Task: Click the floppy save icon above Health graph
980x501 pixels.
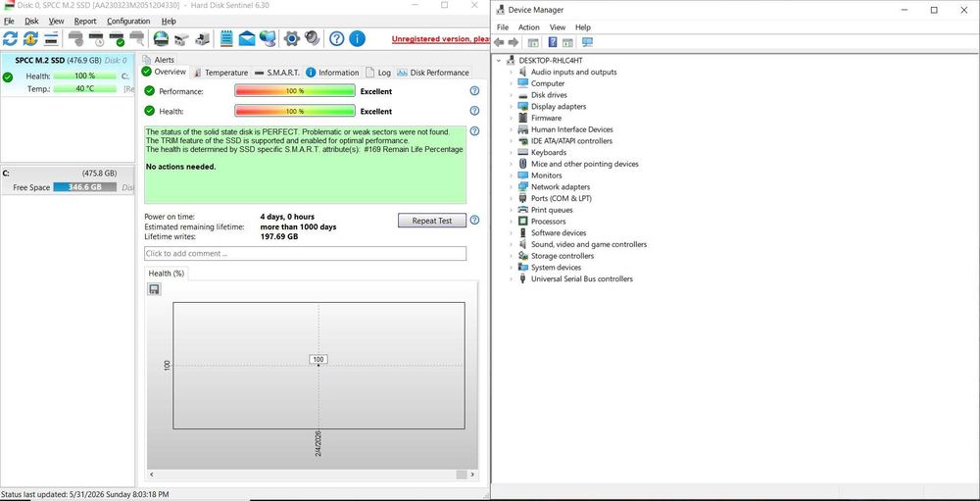Action: (154, 289)
